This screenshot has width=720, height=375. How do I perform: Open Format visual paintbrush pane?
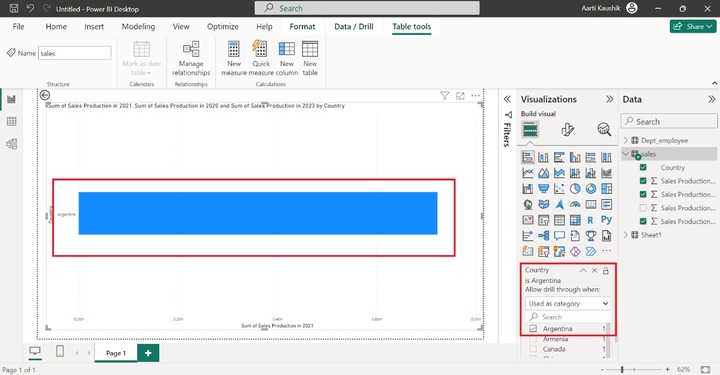click(567, 130)
